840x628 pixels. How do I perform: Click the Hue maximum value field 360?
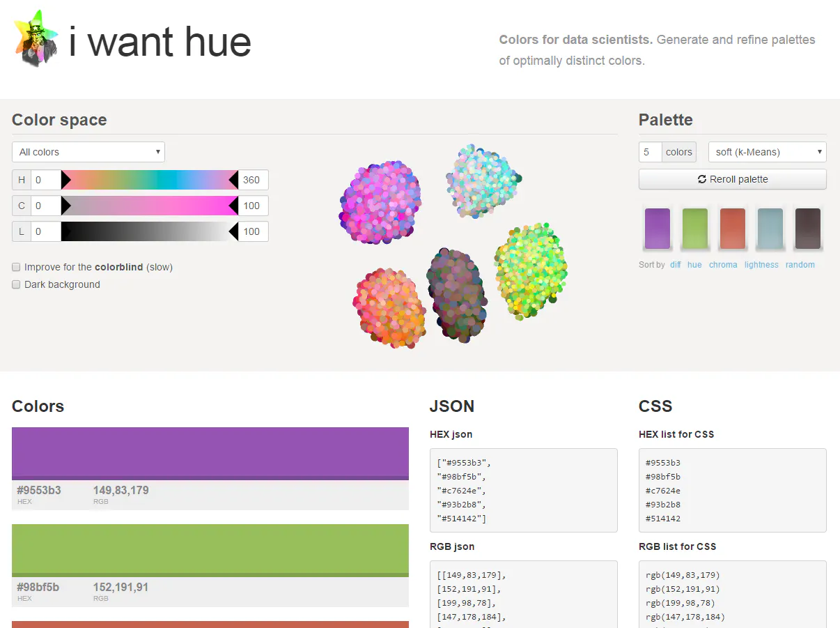[254, 180]
